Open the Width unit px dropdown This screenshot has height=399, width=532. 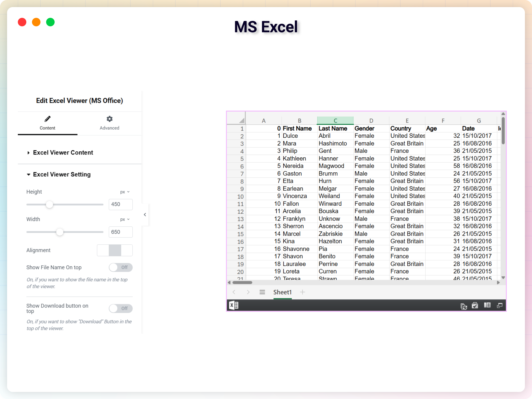tap(125, 219)
